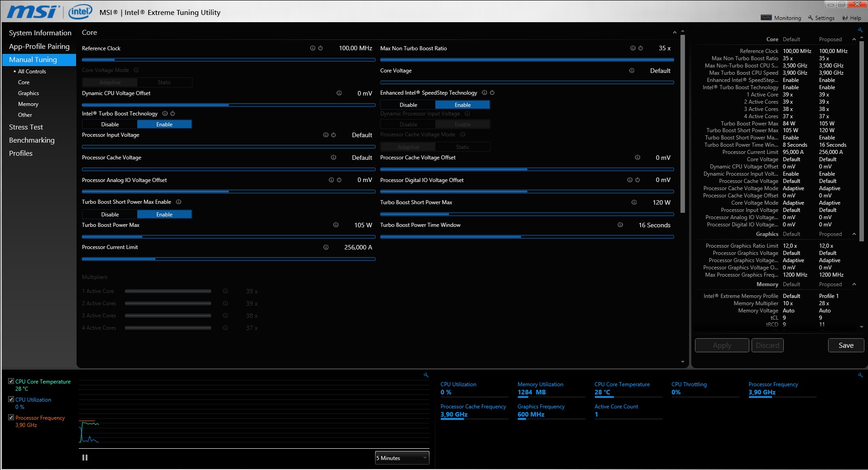The width and height of the screenshot is (868, 470).
Task: Open Help from top bar
Action: pos(852,18)
